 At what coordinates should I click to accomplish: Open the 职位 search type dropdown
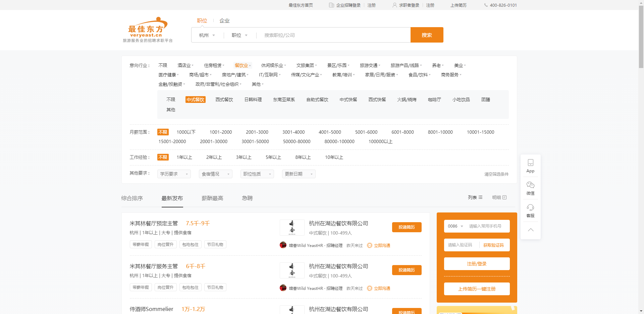239,35
